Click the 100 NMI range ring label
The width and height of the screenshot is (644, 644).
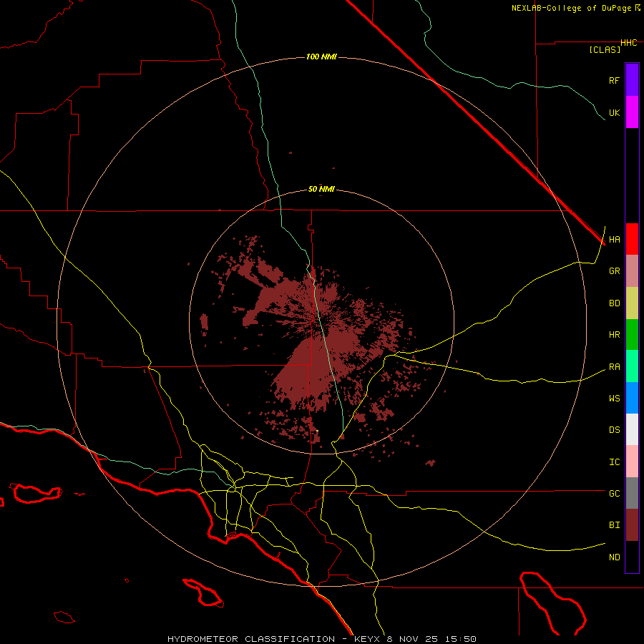point(321,57)
